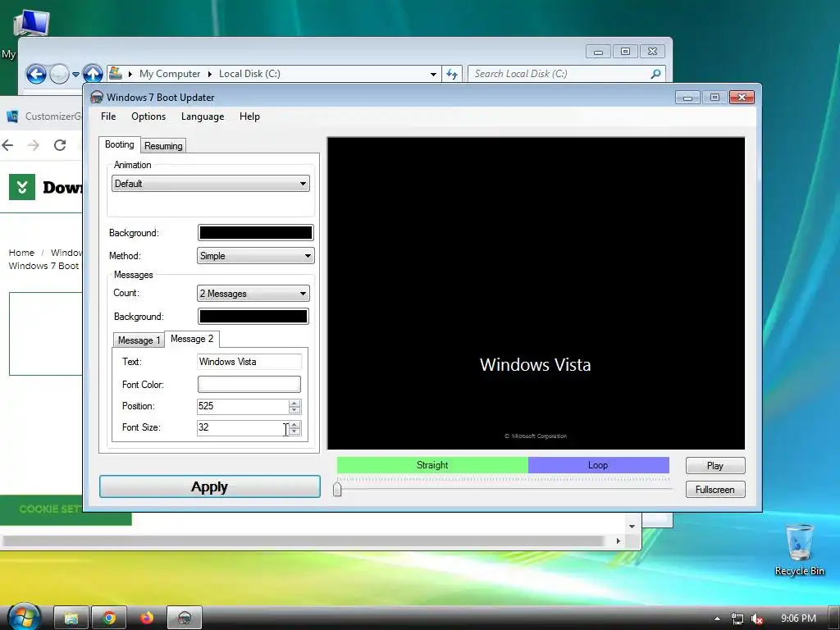Open the taskbar file explorer icon
This screenshot has height=630, width=840.
tap(72, 619)
